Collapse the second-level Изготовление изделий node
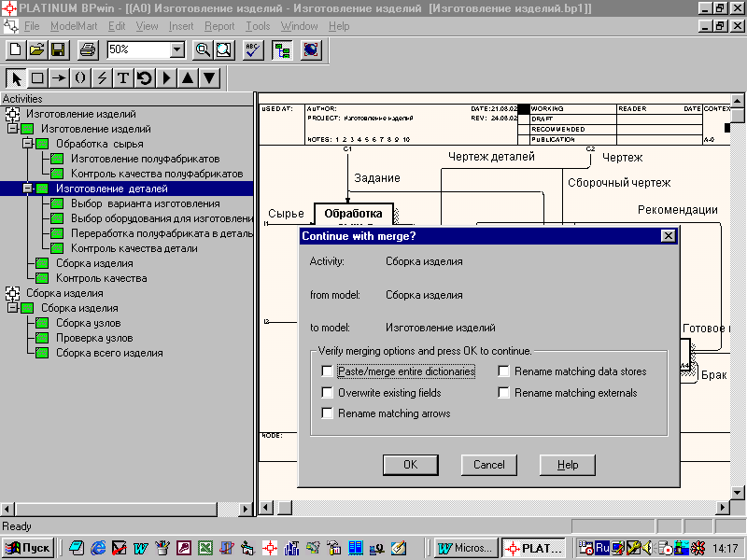 point(12,129)
